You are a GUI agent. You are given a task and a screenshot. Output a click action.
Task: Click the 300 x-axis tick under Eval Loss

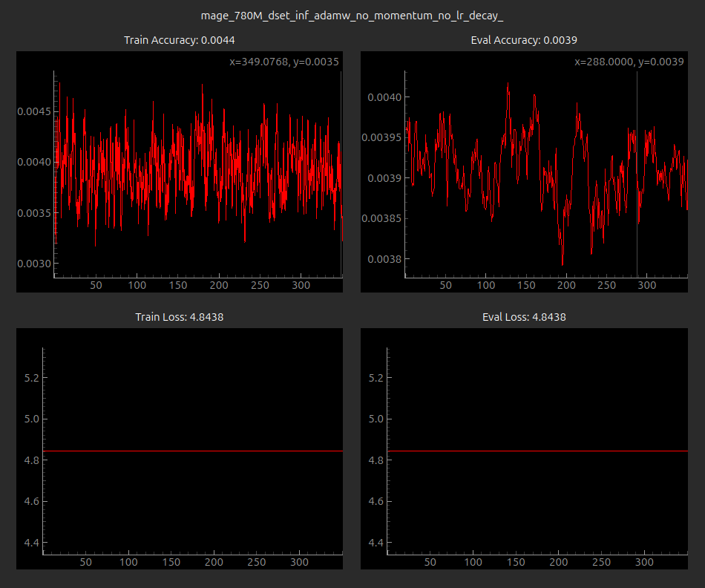tap(644, 562)
